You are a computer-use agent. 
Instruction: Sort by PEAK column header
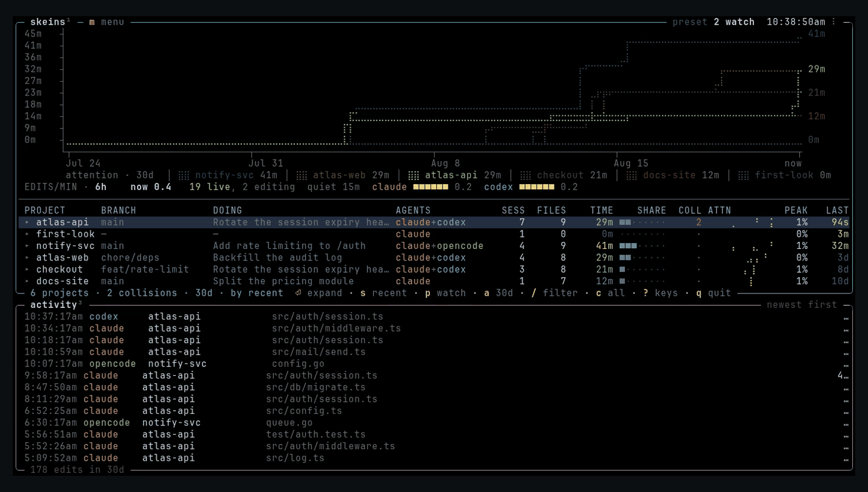pos(796,211)
